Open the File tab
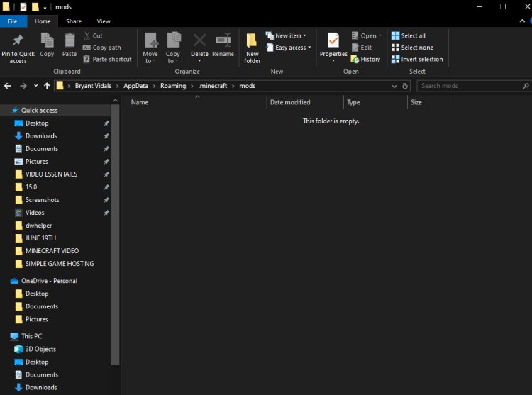 (12, 21)
